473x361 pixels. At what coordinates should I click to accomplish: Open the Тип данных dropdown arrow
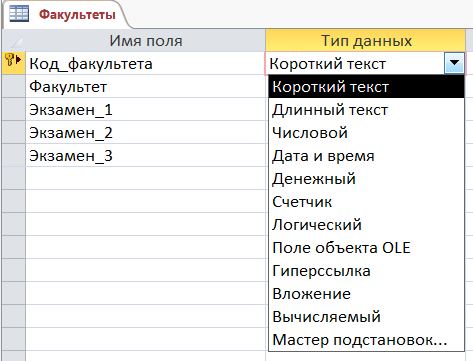pyautogui.click(x=454, y=63)
